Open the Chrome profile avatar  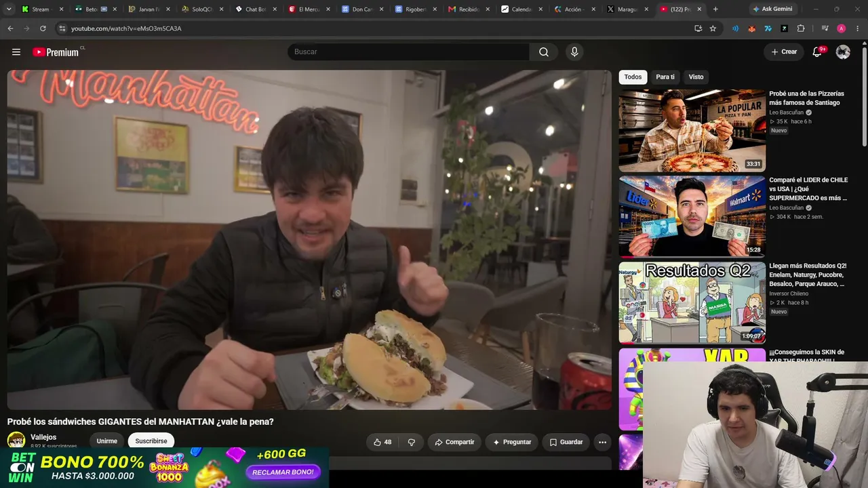841,28
